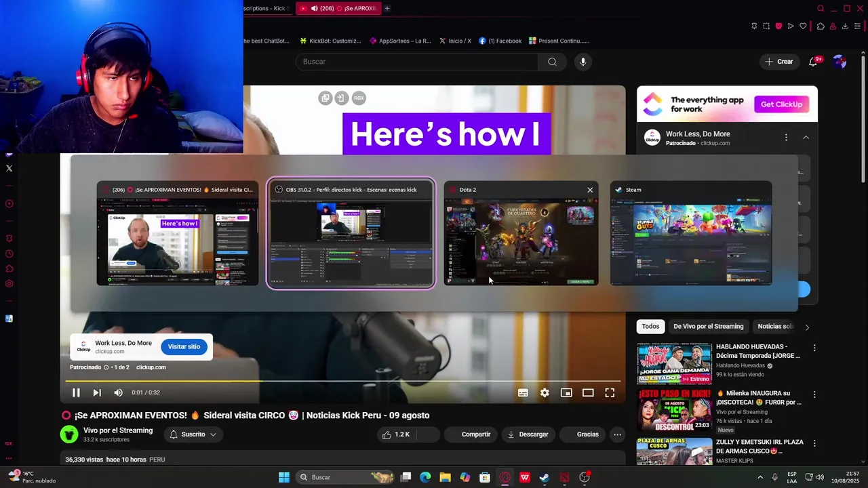Screen dimensions: 868x488
Task: Mute the video with speaker icon
Action: [x=118, y=392]
